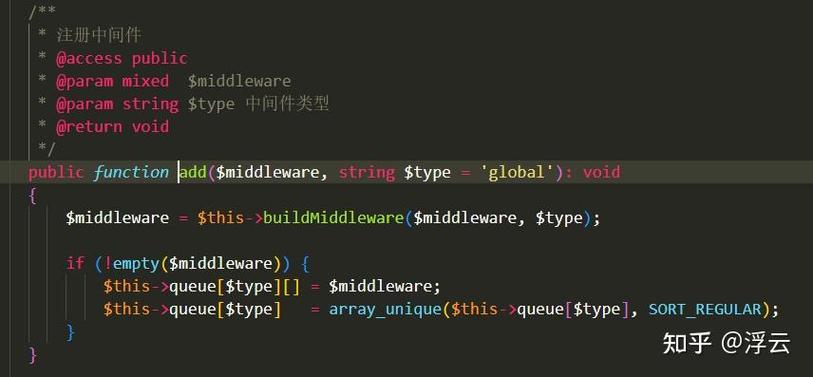Click '$middleware' parameter in add signature
Image resolution: width=813 pixels, height=377 pixels.
click(268, 172)
